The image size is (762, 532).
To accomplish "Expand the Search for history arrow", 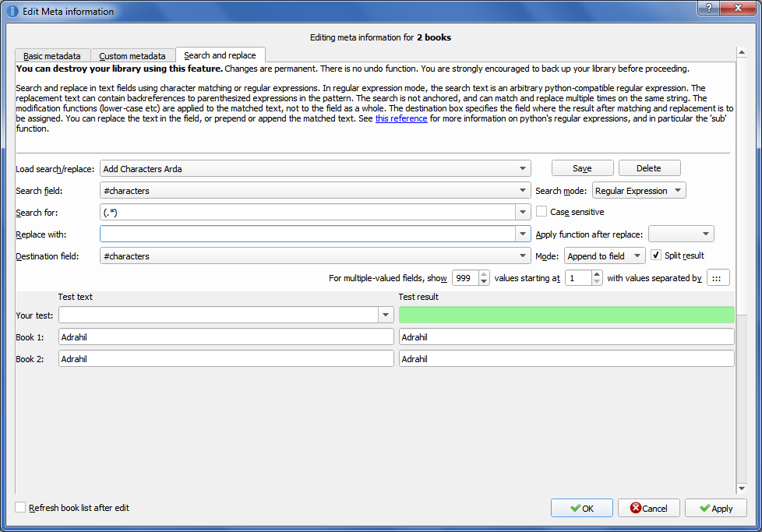I will click(523, 213).
